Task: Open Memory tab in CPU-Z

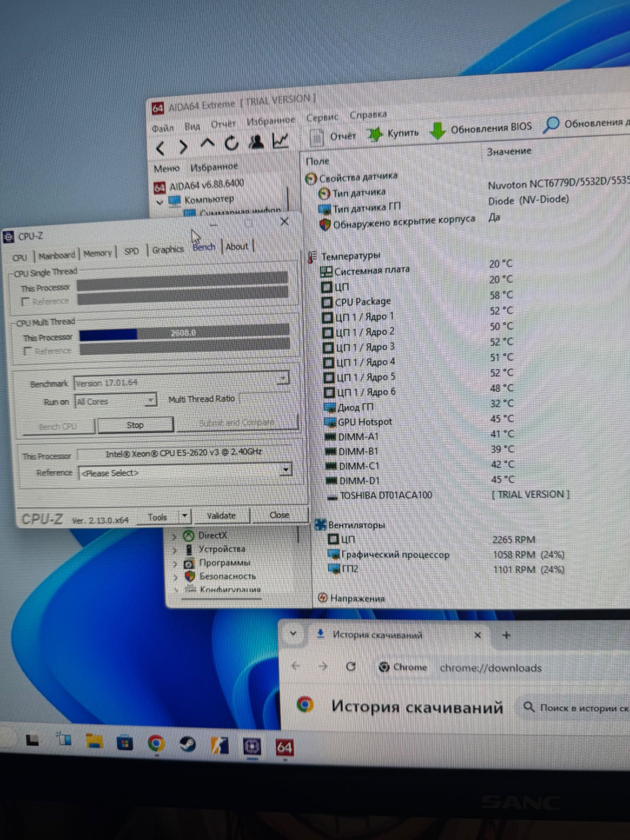Action: pos(98,253)
